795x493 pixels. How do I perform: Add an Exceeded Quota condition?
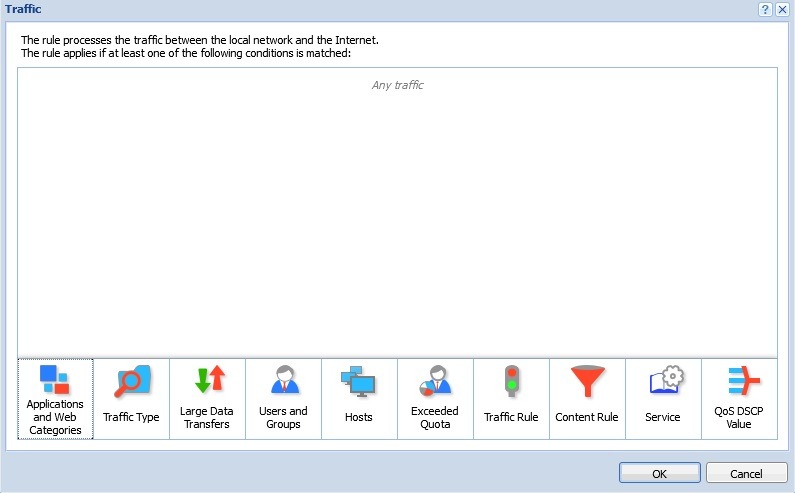coord(435,380)
